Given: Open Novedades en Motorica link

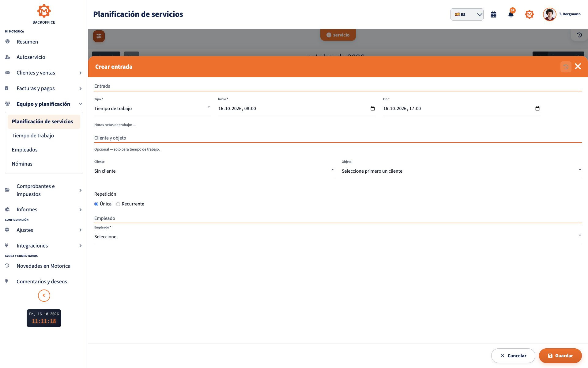Looking at the screenshot, I should click(44, 266).
